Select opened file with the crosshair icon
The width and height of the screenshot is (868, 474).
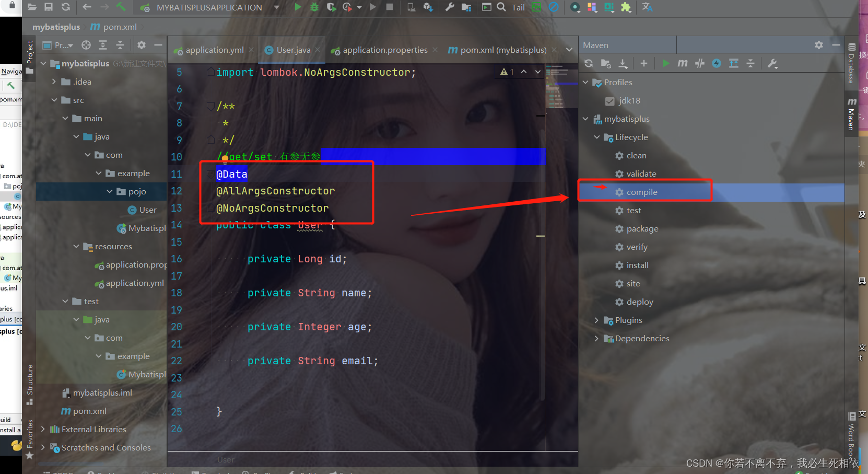pos(86,45)
